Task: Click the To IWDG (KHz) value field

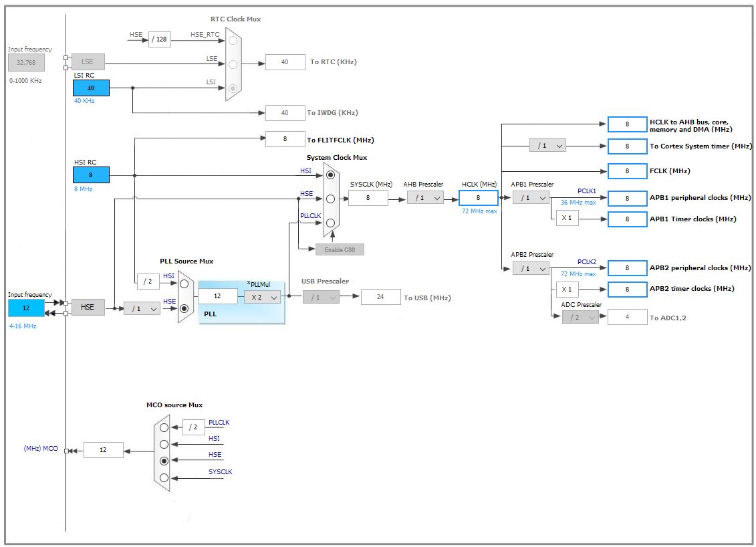Action: tap(285, 113)
